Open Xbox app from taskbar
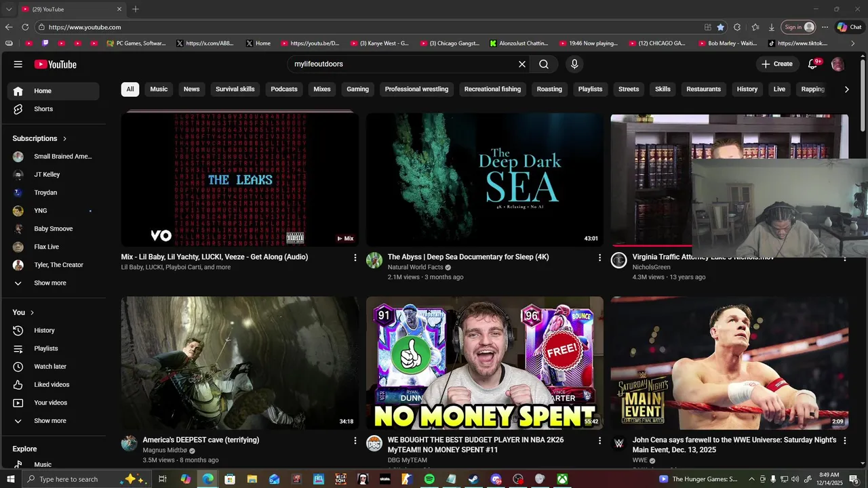Viewport: 868px width, 488px height. click(x=562, y=479)
